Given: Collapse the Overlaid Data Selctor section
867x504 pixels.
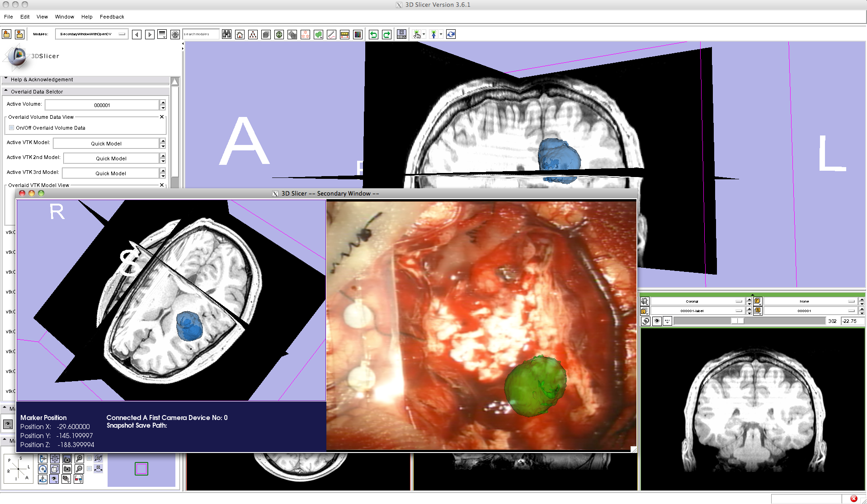Looking at the screenshot, I should coord(6,92).
